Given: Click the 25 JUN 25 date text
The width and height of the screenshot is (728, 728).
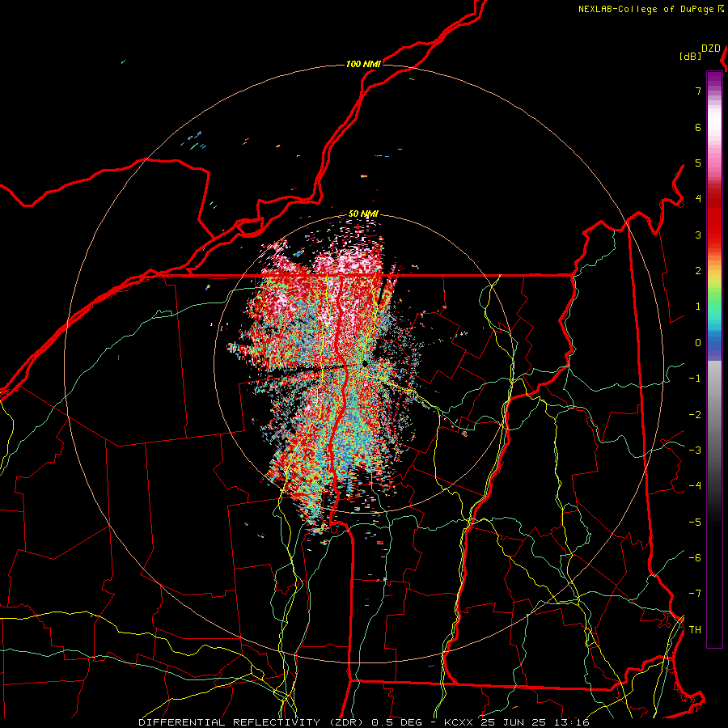Looking at the screenshot, I should point(514,722).
